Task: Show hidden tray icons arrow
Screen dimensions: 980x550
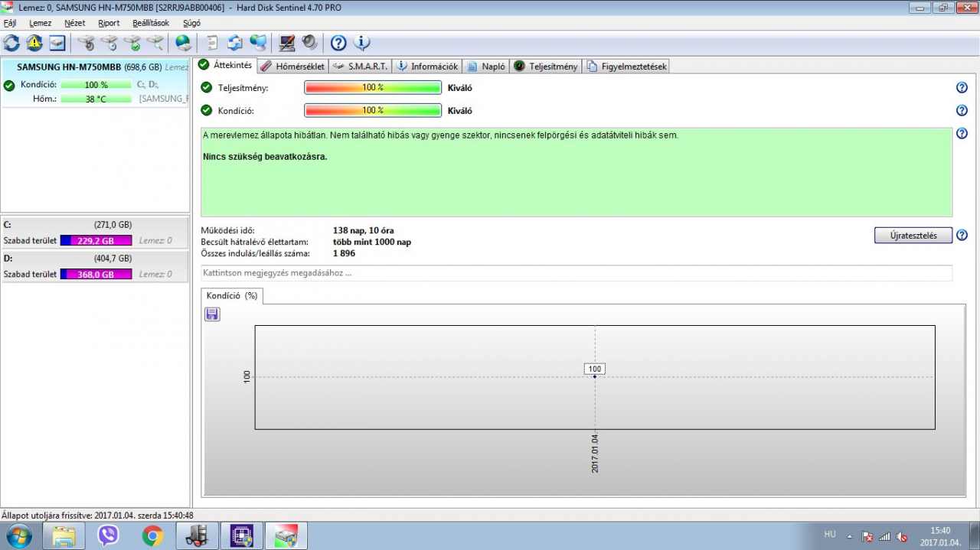Action: (848, 535)
